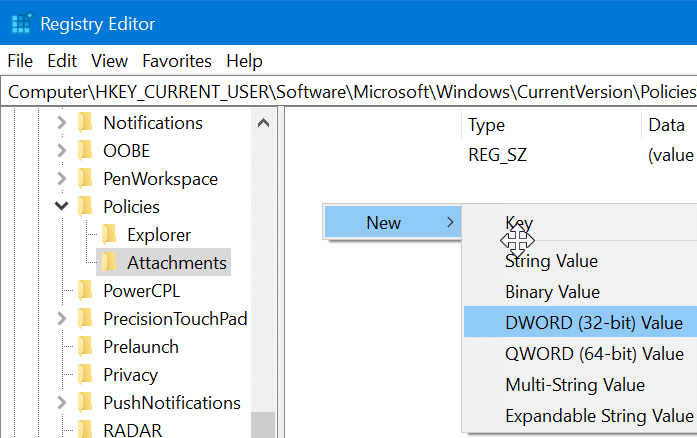Click the PowerCPL folder icon
Screen dimensions: 697x438
85,290
